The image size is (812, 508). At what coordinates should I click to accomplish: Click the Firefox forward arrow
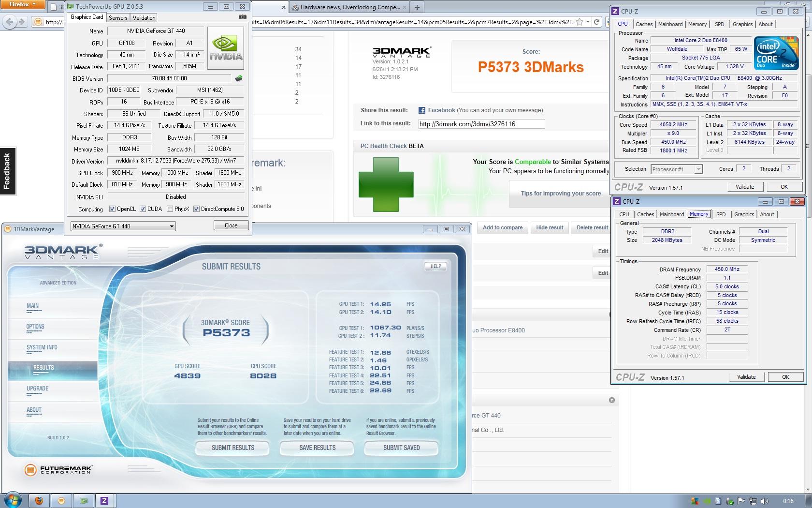click(x=22, y=22)
